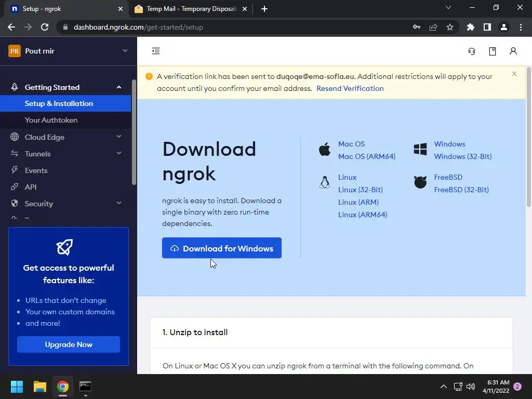The height and width of the screenshot is (399, 532).
Task: Click the API plug icon
Action: pyautogui.click(x=14, y=187)
